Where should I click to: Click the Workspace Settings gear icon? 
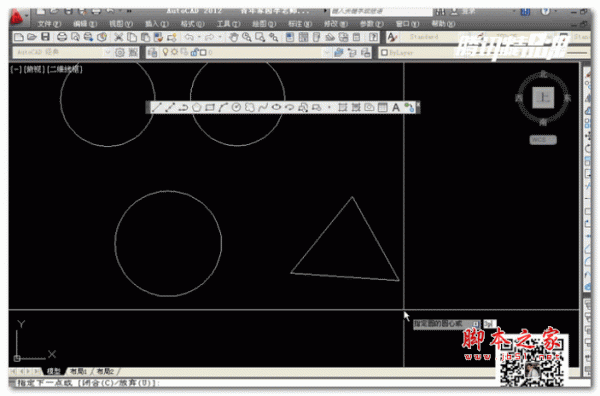coord(120,52)
